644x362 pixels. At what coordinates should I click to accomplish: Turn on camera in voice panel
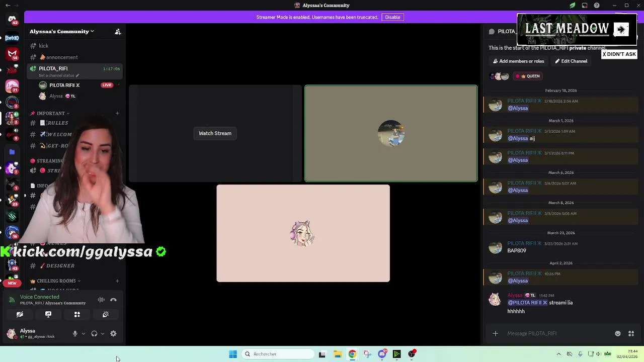20,314
